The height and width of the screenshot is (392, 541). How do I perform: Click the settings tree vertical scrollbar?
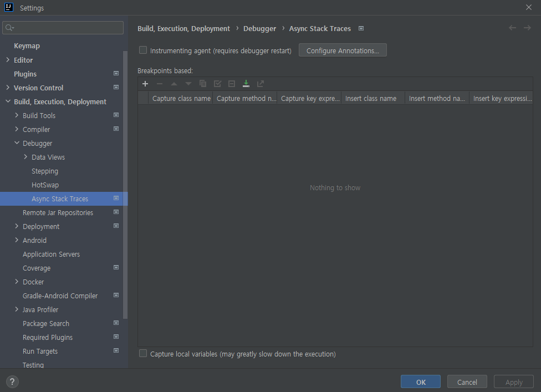[x=125, y=185]
